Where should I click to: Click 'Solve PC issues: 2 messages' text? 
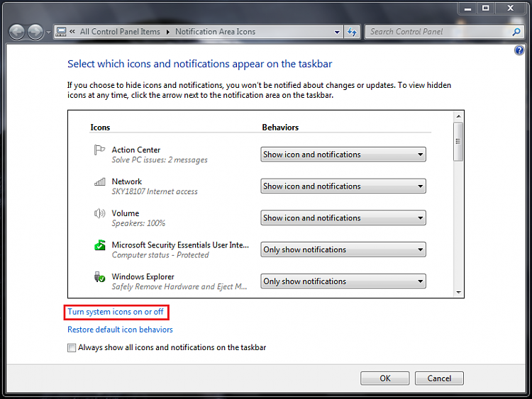160,159
